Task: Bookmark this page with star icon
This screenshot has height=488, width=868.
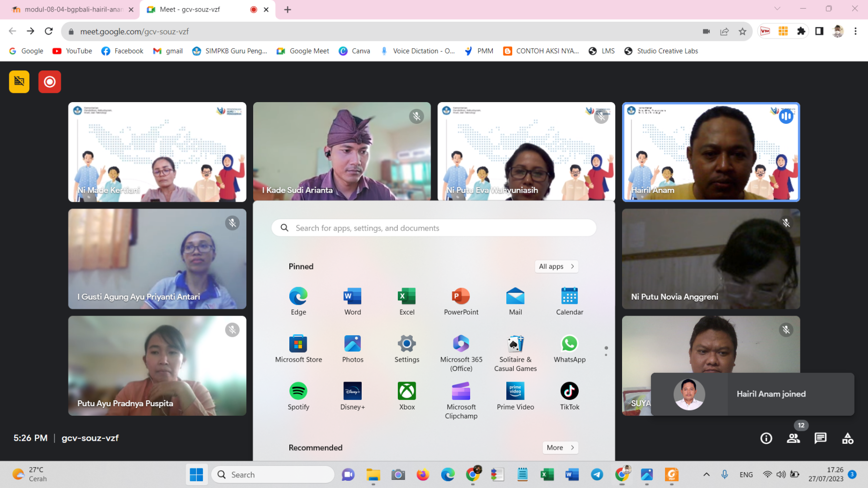Action: click(743, 31)
